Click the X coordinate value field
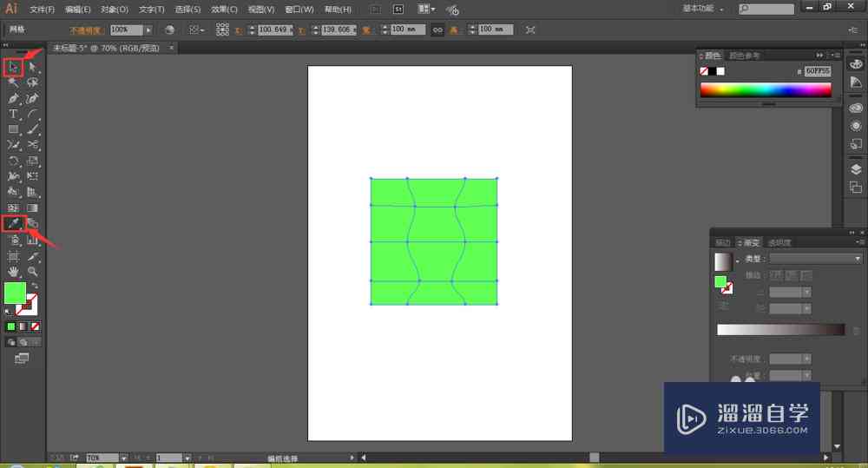 tap(275, 30)
